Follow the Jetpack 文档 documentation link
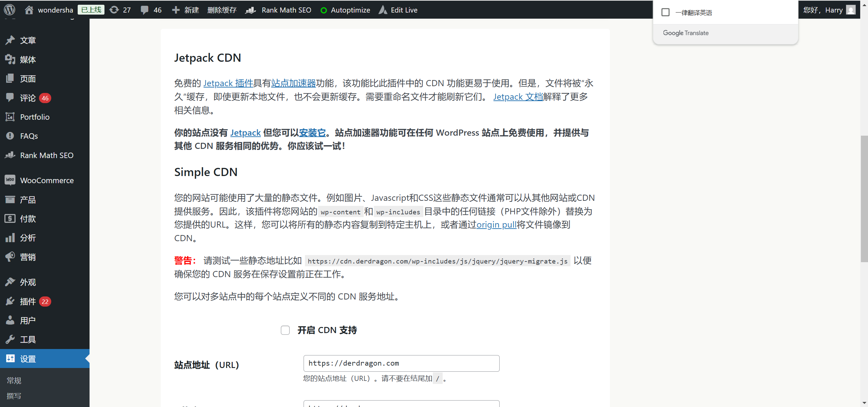This screenshot has height=407, width=868. pyautogui.click(x=517, y=97)
